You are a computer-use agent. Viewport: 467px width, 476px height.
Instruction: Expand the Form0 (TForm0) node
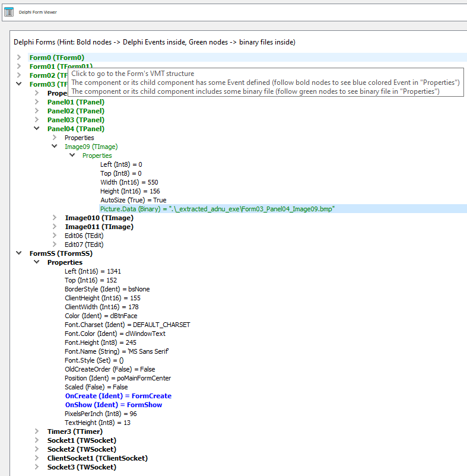[19, 57]
